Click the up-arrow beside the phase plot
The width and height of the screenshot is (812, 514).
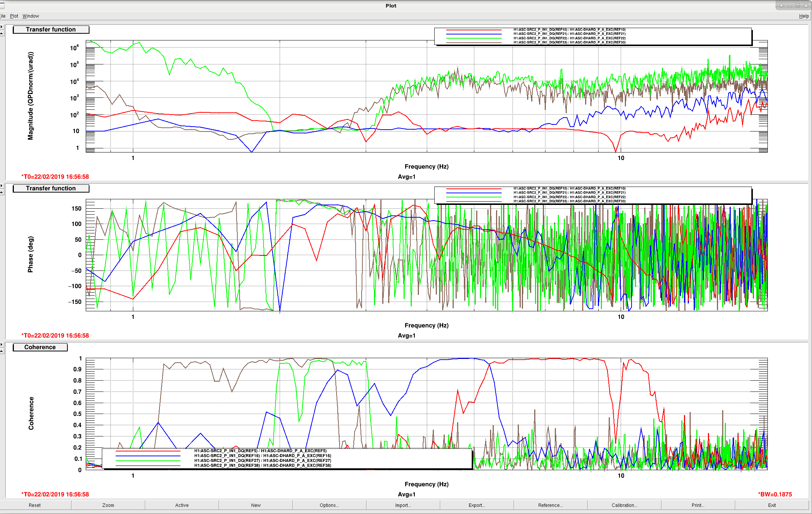point(2,192)
